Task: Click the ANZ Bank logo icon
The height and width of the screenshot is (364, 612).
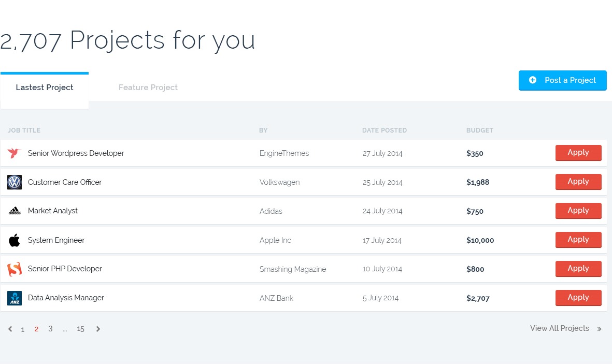Action: (x=15, y=298)
